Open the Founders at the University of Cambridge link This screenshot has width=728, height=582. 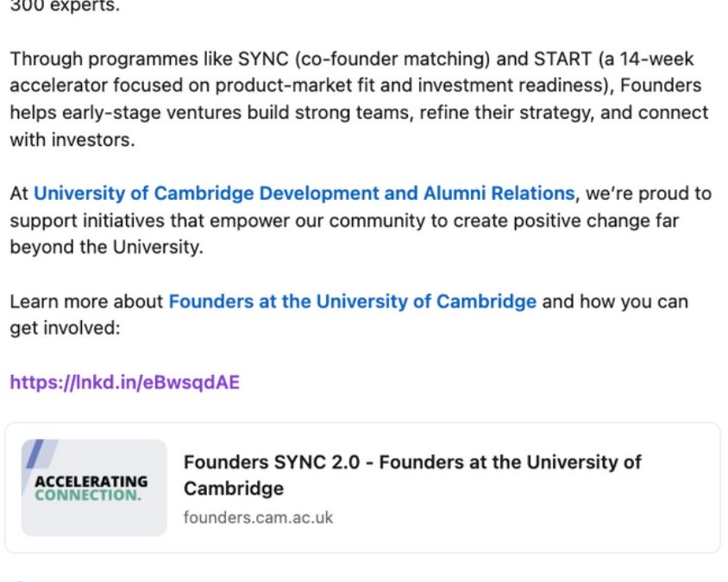[x=352, y=301]
